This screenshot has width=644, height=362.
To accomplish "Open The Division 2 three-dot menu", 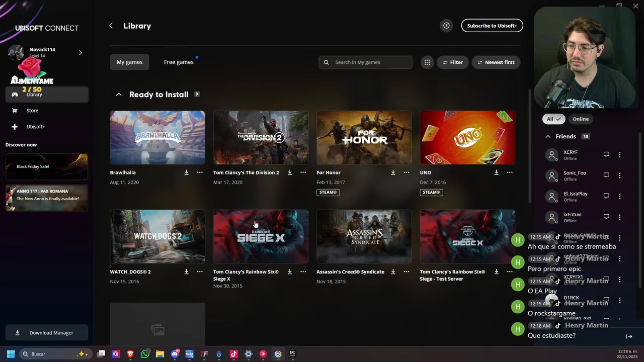I will (x=303, y=172).
